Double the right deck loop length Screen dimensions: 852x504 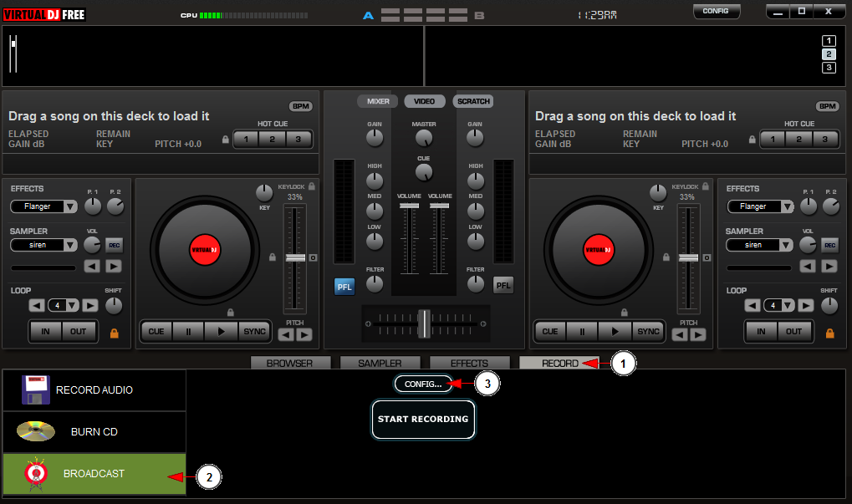coord(806,305)
